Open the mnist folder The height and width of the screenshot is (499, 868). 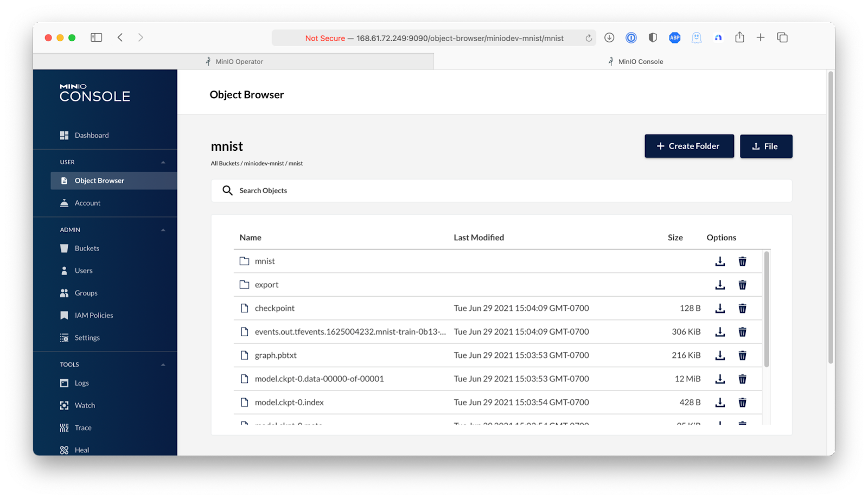[x=265, y=261]
